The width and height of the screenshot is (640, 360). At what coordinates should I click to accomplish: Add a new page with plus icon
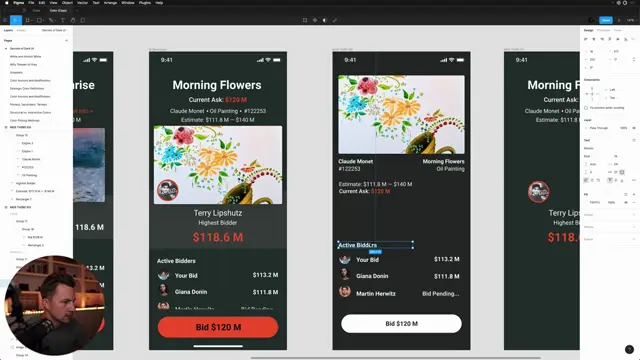point(66,40)
